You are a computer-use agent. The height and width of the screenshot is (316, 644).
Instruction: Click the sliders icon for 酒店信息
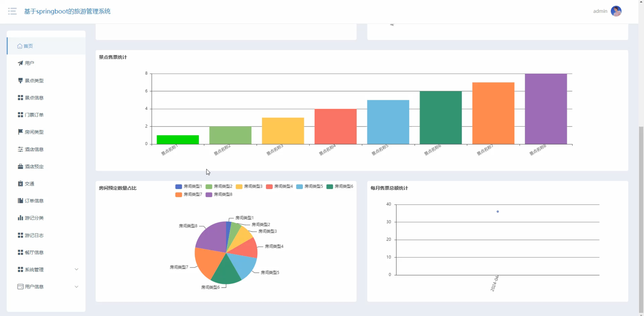coord(20,149)
